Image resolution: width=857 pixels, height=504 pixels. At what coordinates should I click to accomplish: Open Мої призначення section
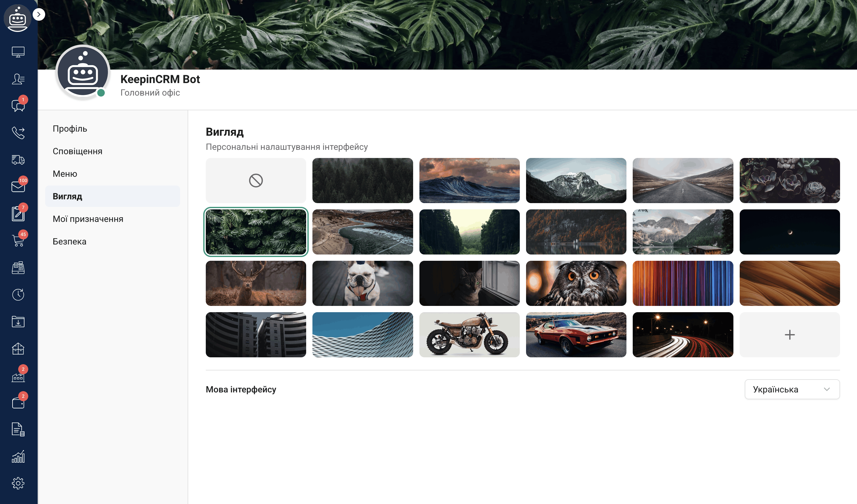pyautogui.click(x=88, y=219)
